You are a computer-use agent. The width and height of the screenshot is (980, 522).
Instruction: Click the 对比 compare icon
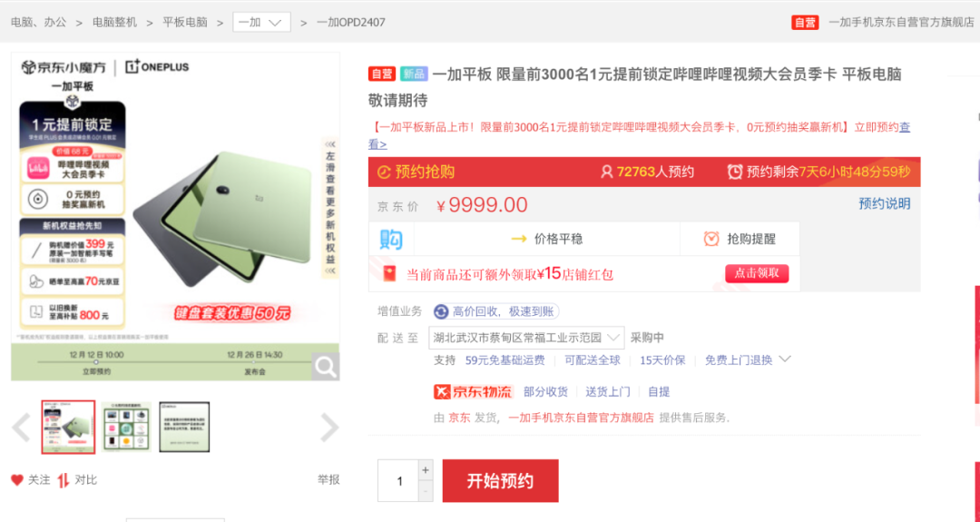point(64,480)
